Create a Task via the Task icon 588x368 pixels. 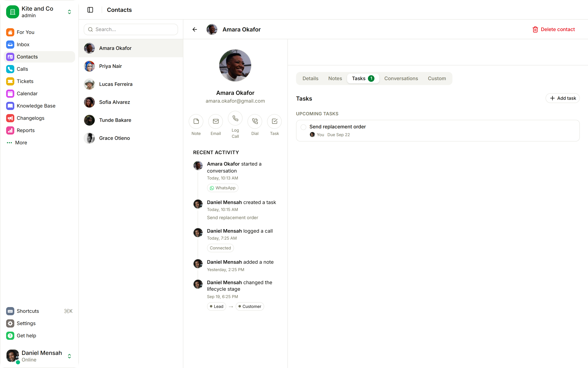click(x=275, y=121)
